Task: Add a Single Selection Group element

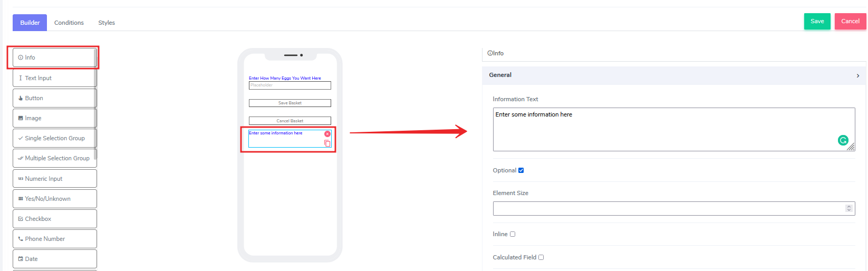Action: [x=54, y=138]
